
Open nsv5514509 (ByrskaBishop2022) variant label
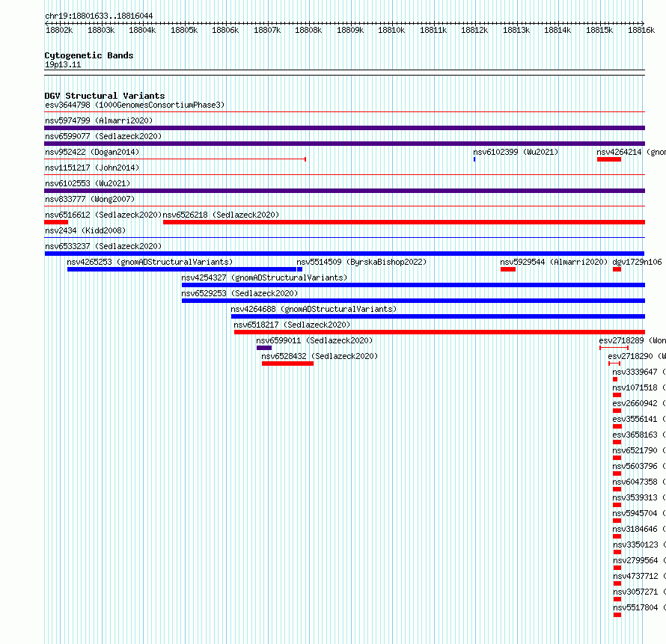tap(361, 262)
